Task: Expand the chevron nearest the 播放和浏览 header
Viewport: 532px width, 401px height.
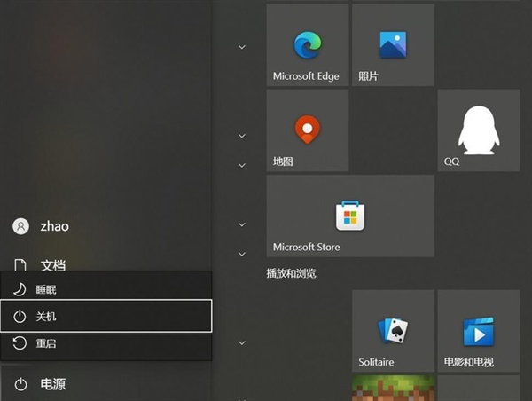Action: point(241,254)
